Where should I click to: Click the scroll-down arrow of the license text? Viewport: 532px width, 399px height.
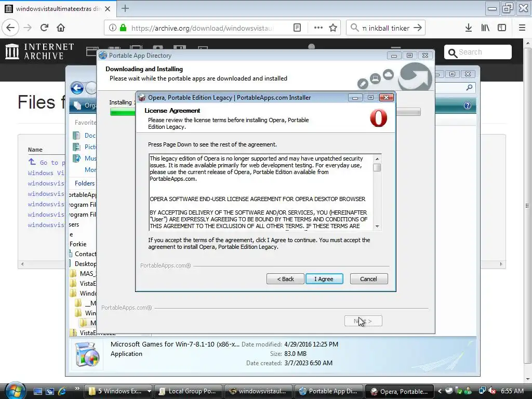pos(377,227)
